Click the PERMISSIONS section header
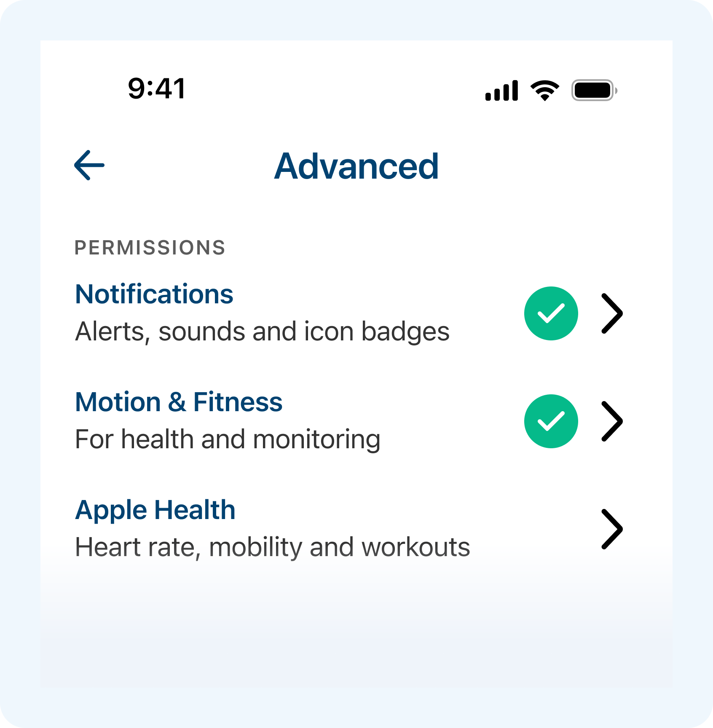The height and width of the screenshot is (728, 713). 150,248
